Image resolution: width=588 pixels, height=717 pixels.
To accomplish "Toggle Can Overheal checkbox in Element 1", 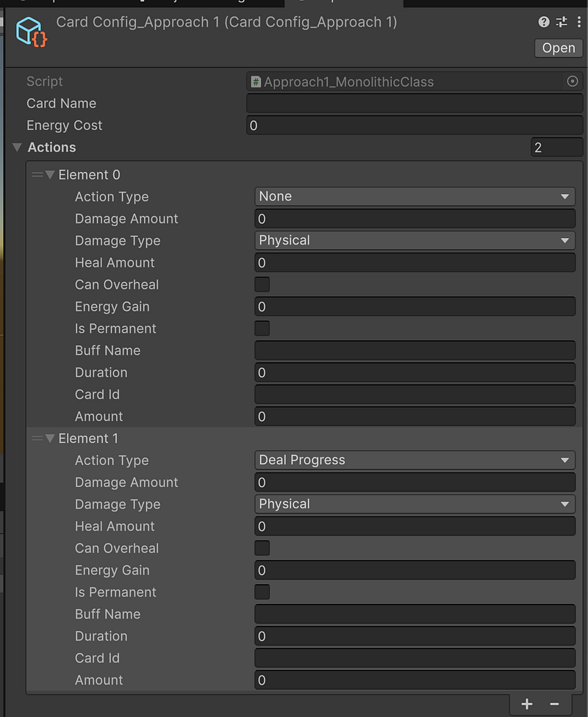I will (262, 548).
